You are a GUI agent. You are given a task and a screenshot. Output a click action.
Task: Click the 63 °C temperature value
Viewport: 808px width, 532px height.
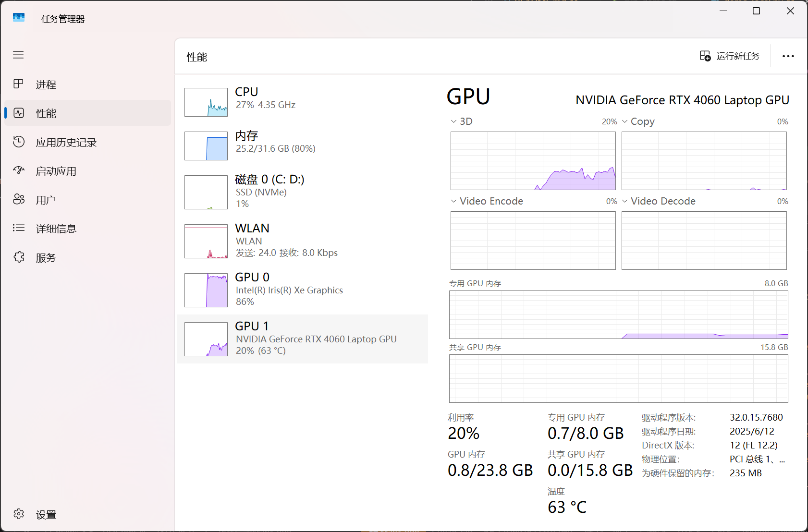click(x=567, y=507)
